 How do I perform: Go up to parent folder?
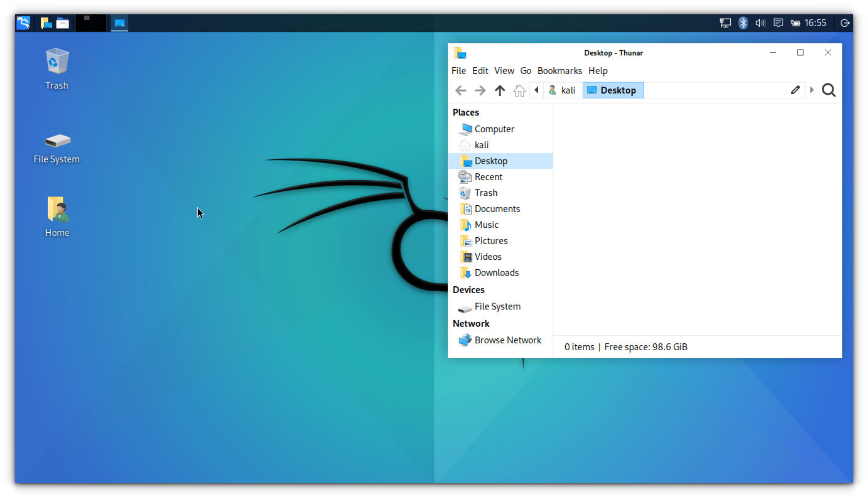coord(499,90)
